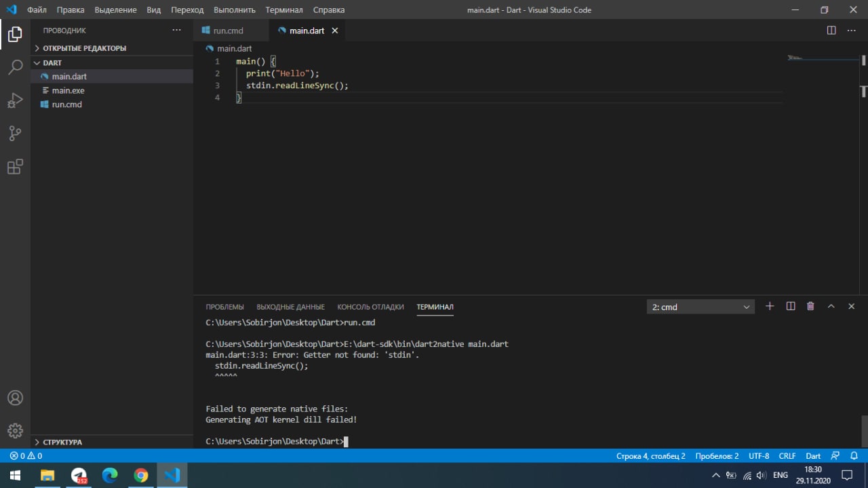
Task: Click the ENG input language indicator
Action: tap(780, 476)
